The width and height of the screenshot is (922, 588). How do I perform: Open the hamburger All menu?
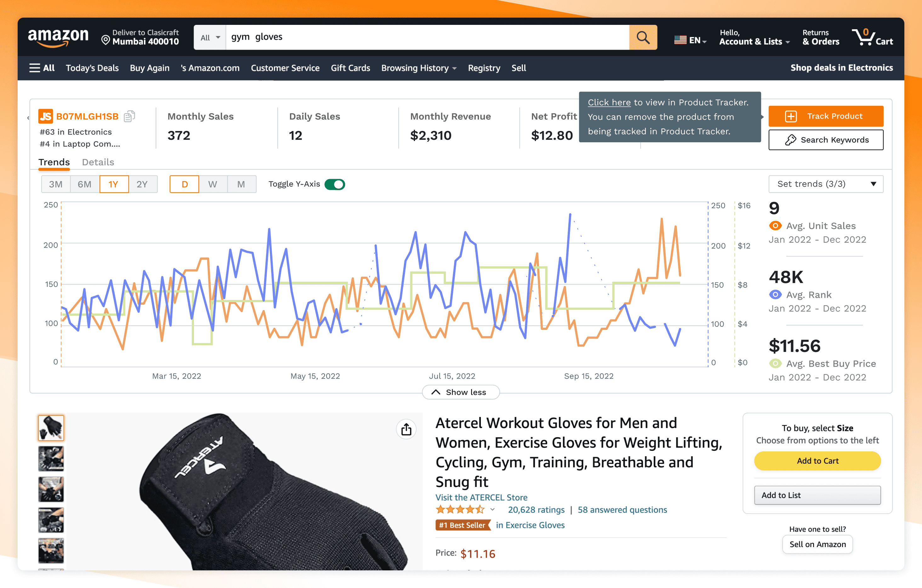click(42, 68)
